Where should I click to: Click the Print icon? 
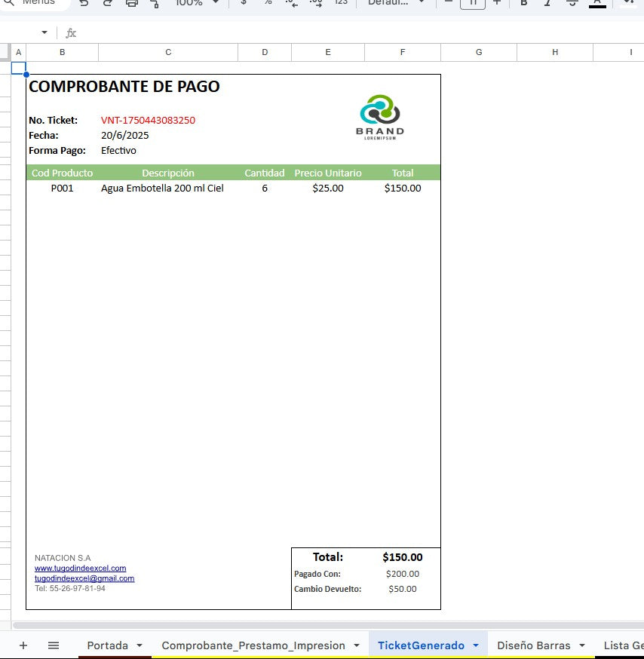click(x=131, y=3)
